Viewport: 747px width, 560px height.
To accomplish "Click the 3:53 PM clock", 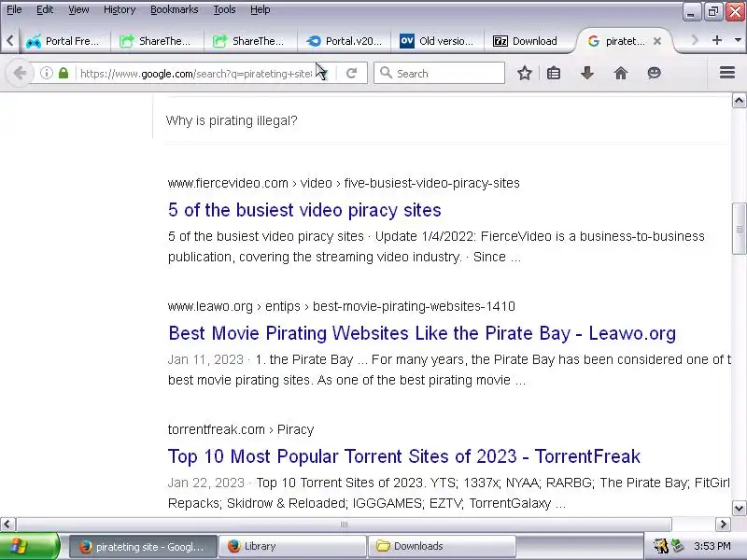I will tap(712, 546).
